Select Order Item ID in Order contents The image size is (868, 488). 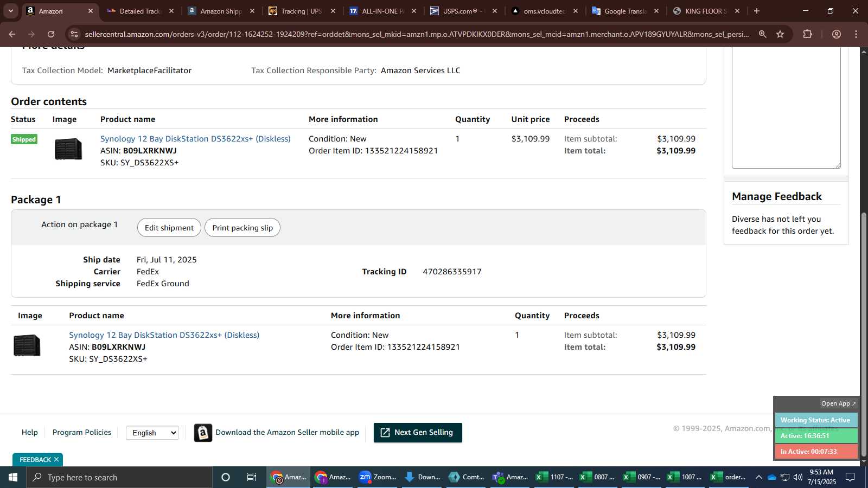[373, 151]
